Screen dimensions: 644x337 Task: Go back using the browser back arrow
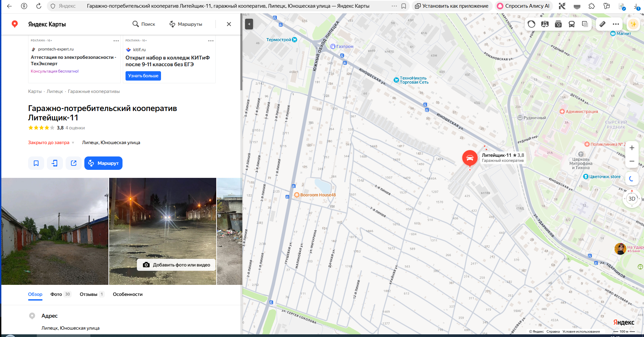pyautogui.click(x=9, y=6)
